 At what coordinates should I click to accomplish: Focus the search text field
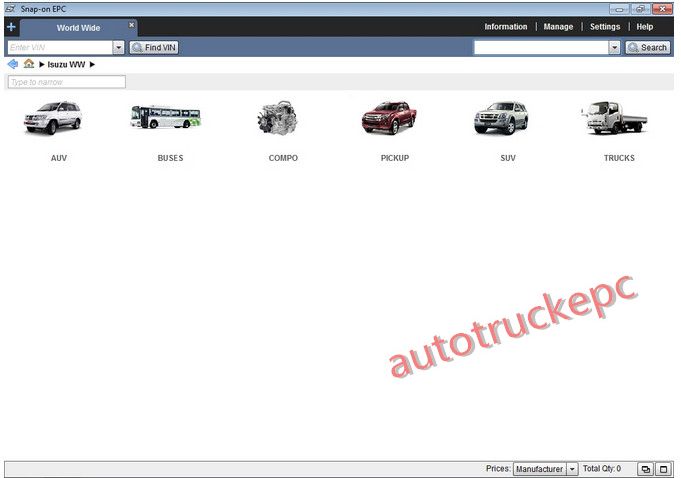click(541, 47)
